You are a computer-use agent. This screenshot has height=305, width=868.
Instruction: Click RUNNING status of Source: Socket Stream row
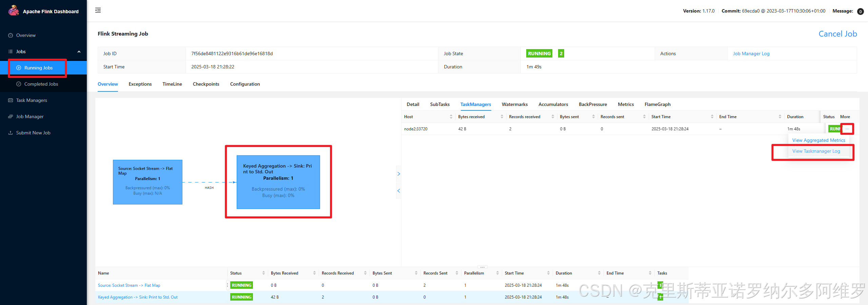coord(241,285)
